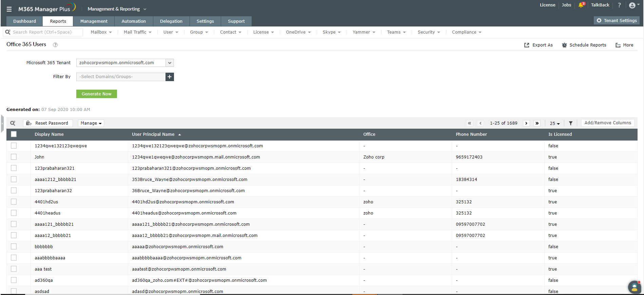This screenshot has height=295, width=644.
Task: Switch to the Dashboard tab
Action: click(x=24, y=21)
